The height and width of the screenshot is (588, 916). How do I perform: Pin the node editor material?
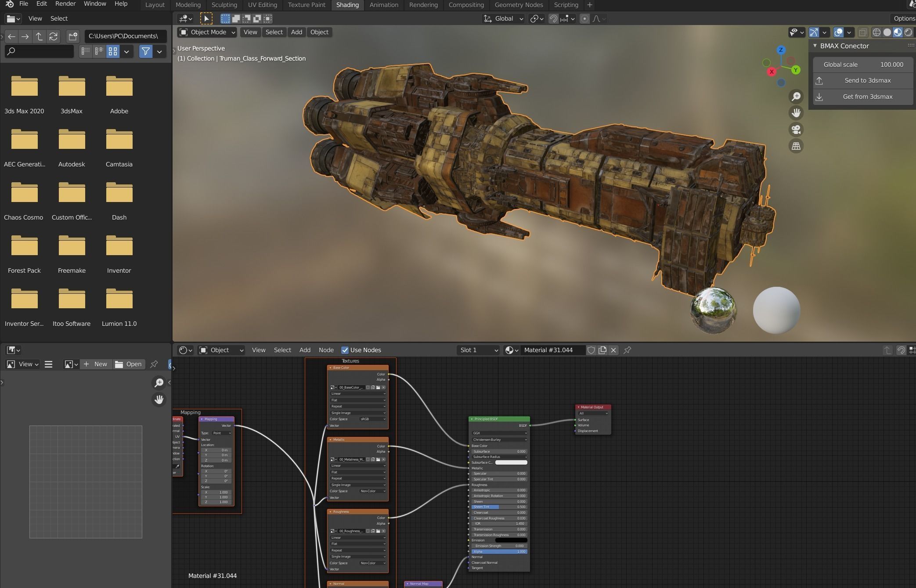point(627,350)
